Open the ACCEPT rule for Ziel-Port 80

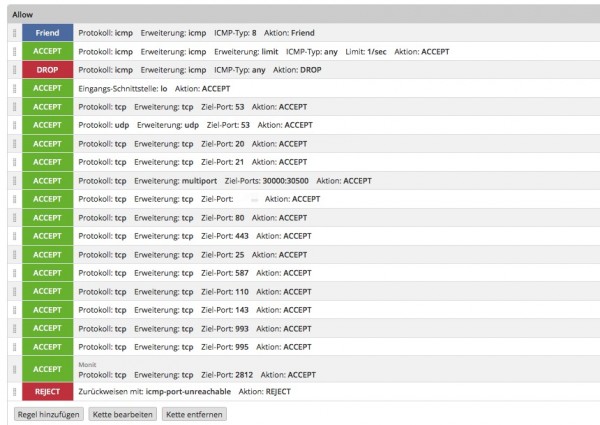[303, 218]
